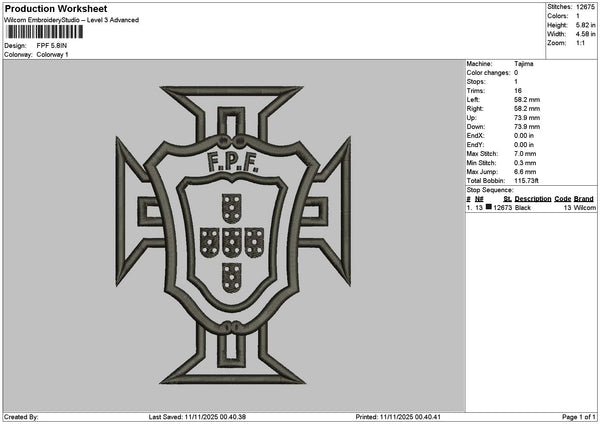
Task: Click the Right measurement 58.2 mm
Action: [x=527, y=109]
